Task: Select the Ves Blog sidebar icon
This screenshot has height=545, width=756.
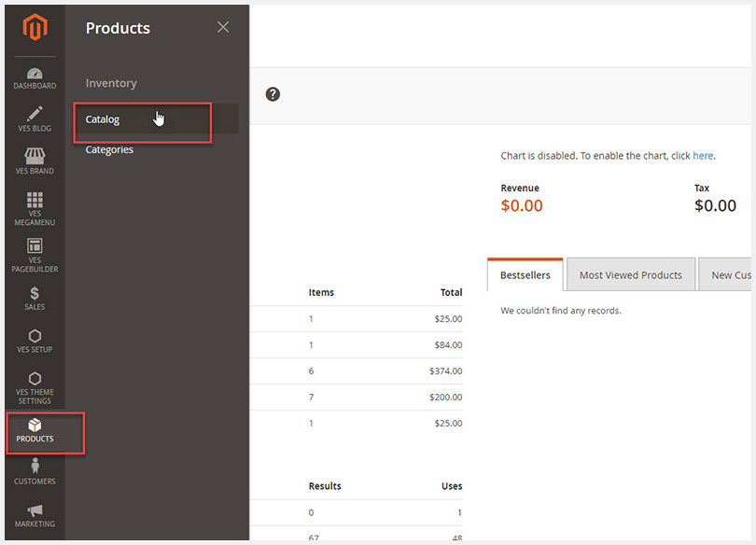Action: [x=34, y=119]
